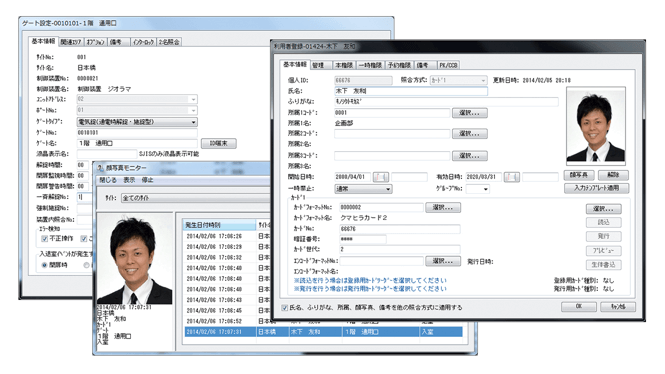
Task: Toggle the 不正操作 checkbox in gate settings
Action: [45, 239]
